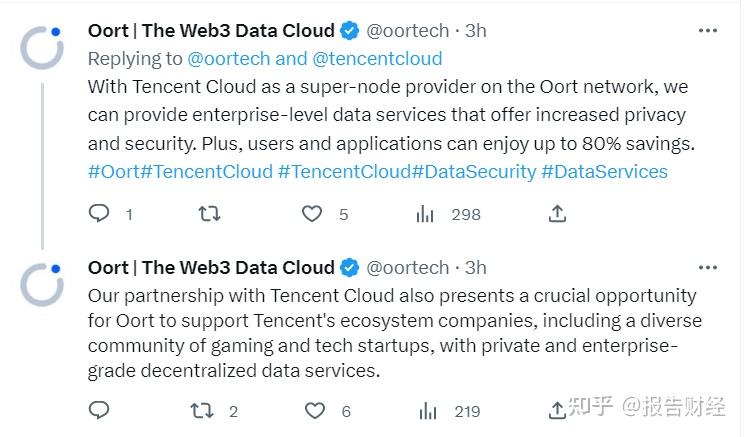Image resolution: width=744 pixels, height=437 pixels.
Task: View analytics showing 219 views
Action: (x=425, y=410)
